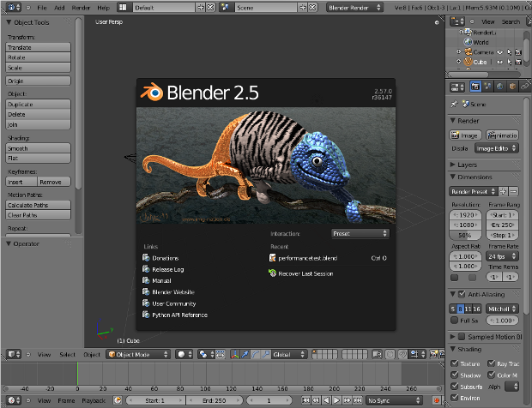Open the timeline editor type clock icon

(14, 400)
